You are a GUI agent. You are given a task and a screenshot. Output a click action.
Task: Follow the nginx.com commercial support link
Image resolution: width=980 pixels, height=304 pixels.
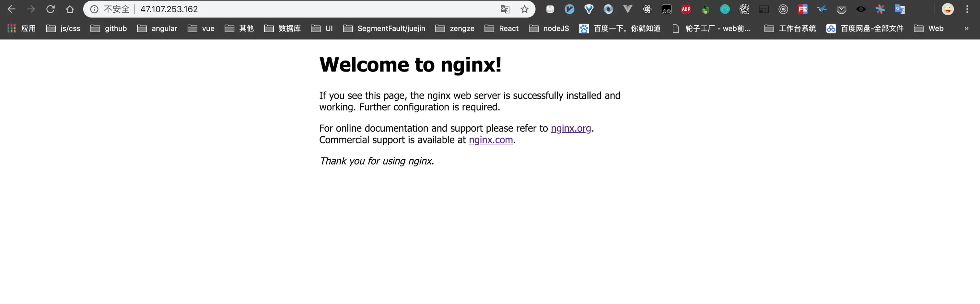[x=491, y=140]
